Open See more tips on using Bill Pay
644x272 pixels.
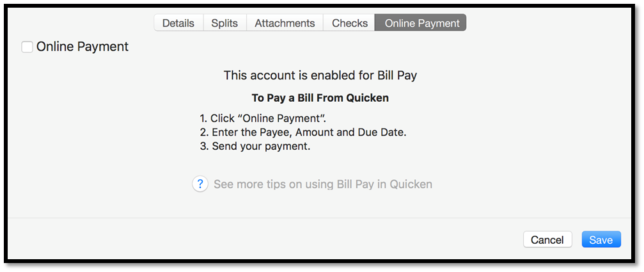pyautogui.click(x=323, y=184)
